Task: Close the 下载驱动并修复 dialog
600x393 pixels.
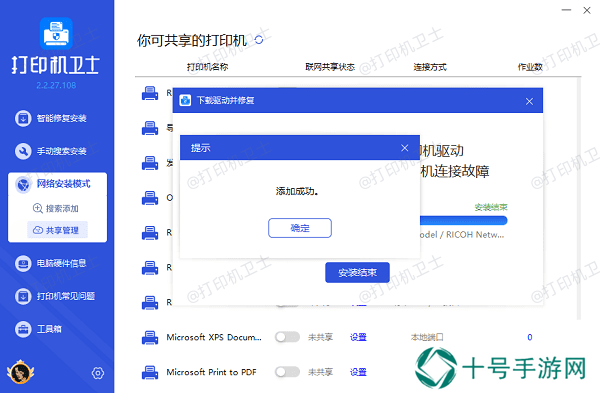Action: [x=529, y=101]
